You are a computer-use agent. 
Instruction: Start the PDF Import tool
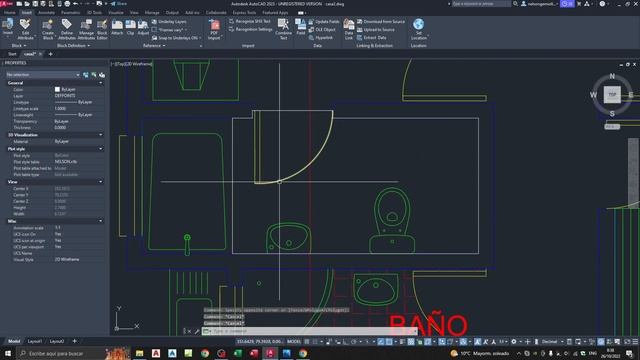(214, 30)
